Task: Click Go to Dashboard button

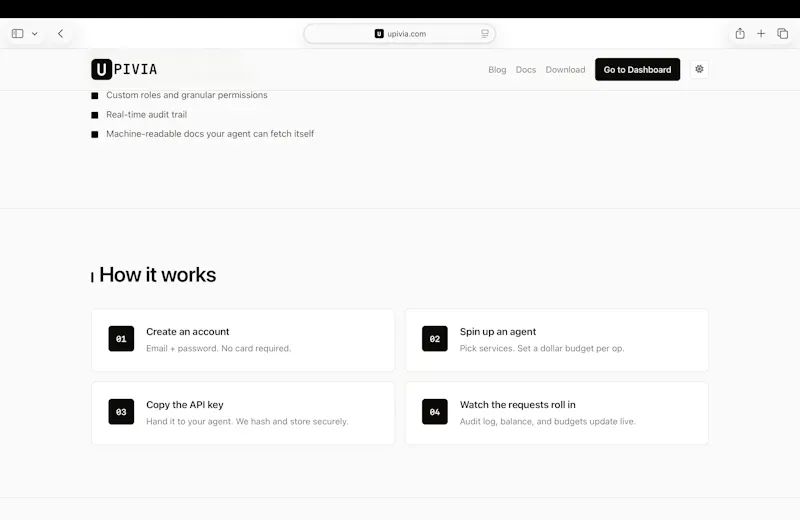Action: 637,69
